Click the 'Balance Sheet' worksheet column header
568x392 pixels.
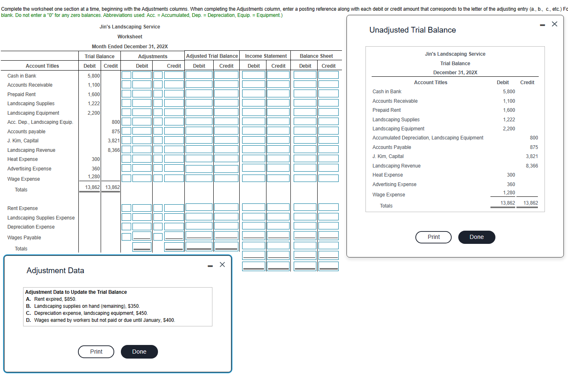[316, 56]
